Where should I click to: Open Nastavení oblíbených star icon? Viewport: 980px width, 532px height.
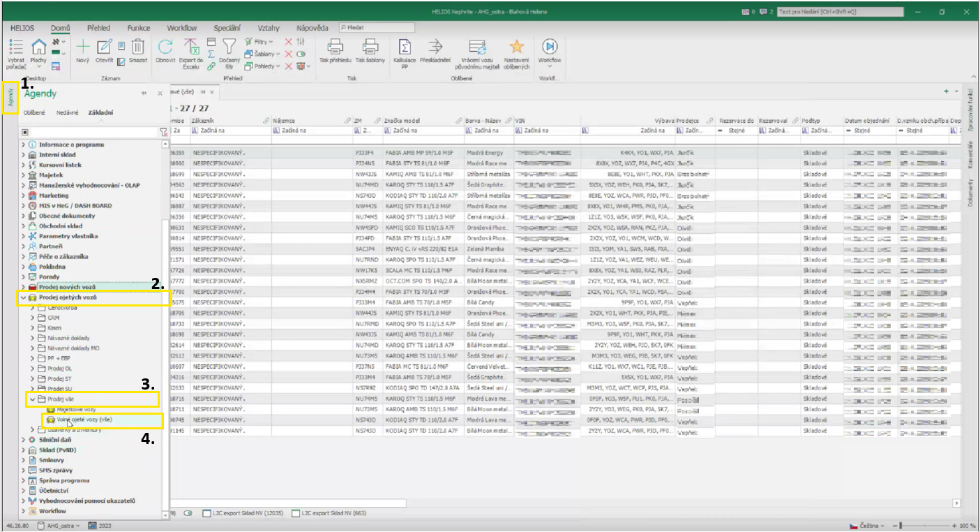(x=516, y=47)
